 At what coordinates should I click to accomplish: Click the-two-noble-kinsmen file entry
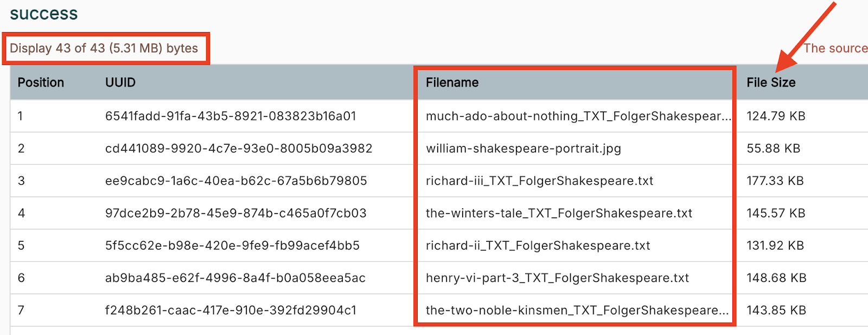pyautogui.click(x=577, y=310)
